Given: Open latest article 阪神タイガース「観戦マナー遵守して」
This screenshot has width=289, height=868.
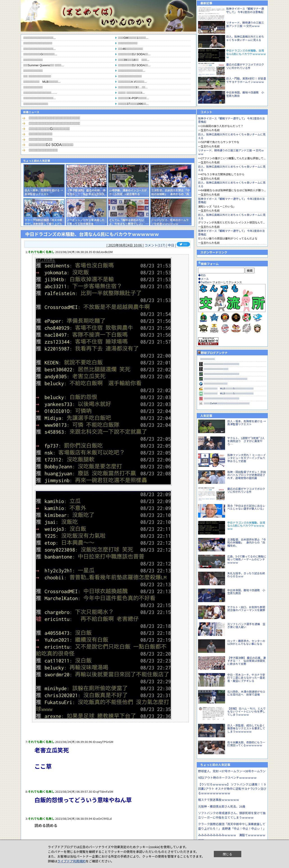Looking at the screenshot, I should click(245, 10).
